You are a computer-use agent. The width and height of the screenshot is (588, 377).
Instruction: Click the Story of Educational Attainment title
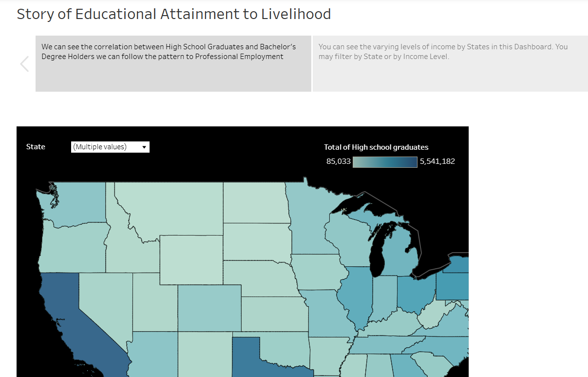point(174,14)
